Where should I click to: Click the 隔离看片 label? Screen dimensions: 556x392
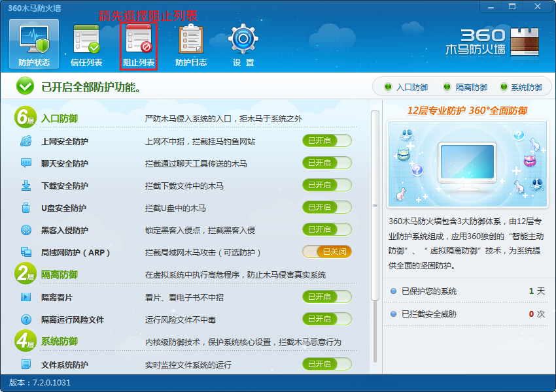(57, 297)
